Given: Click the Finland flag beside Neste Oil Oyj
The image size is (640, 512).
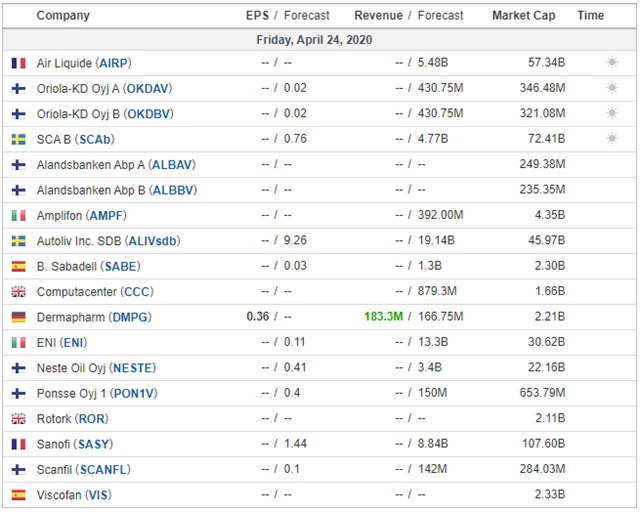Looking at the screenshot, I should point(18,368).
